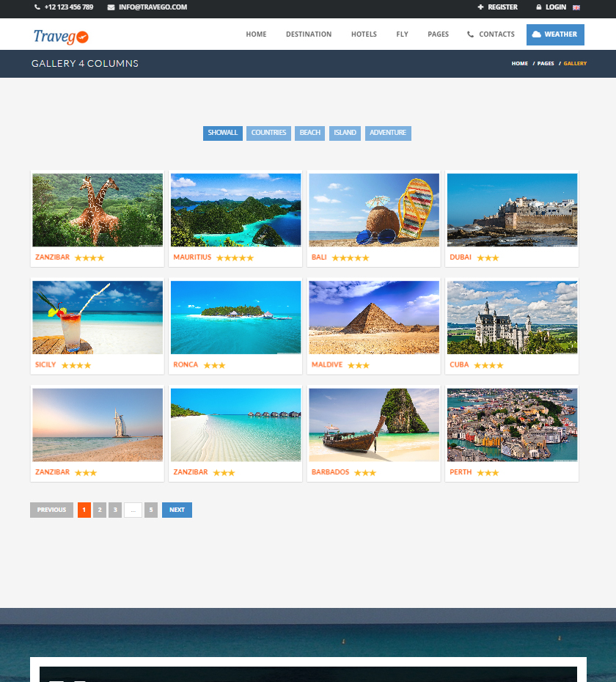Open the Contacts menu item
This screenshot has width=616, height=682.
tap(496, 34)
